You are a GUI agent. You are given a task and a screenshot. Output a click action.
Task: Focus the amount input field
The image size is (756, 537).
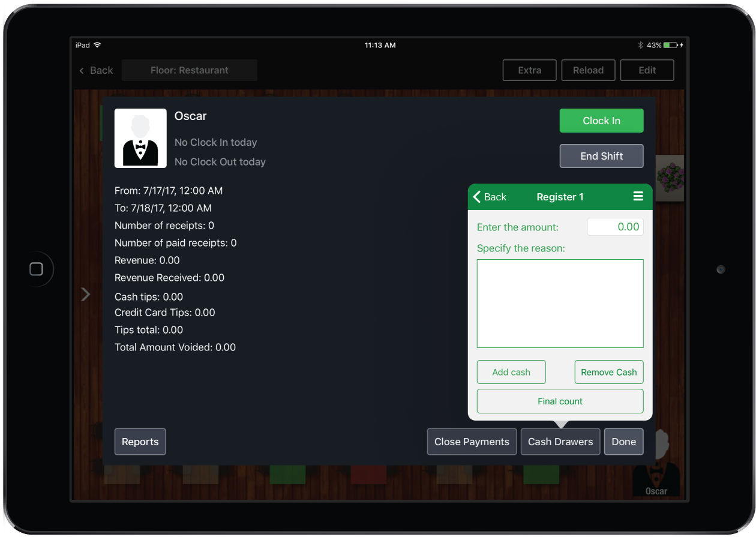coord(615,227)
